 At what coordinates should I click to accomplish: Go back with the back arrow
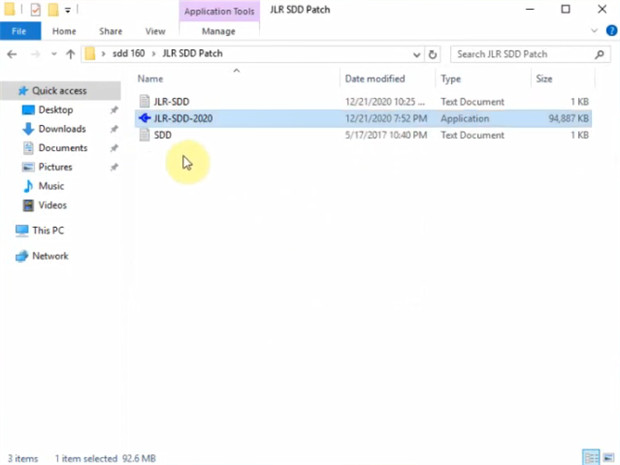click(12, 54)
